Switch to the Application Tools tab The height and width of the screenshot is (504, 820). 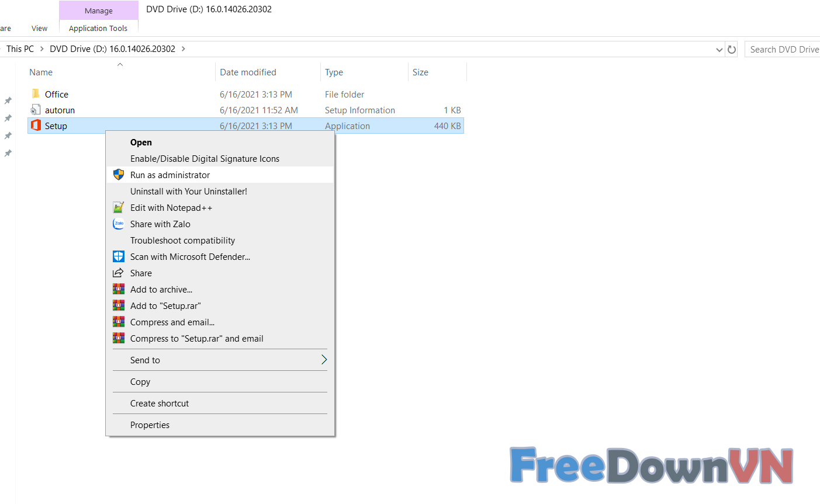98,28
